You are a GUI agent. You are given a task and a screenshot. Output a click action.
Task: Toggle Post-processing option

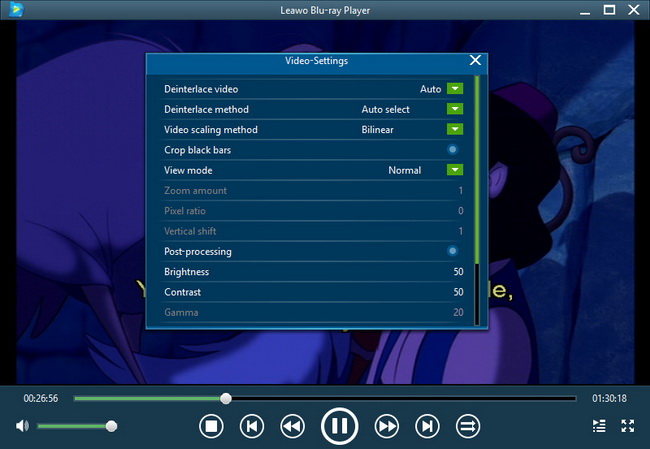453,251
